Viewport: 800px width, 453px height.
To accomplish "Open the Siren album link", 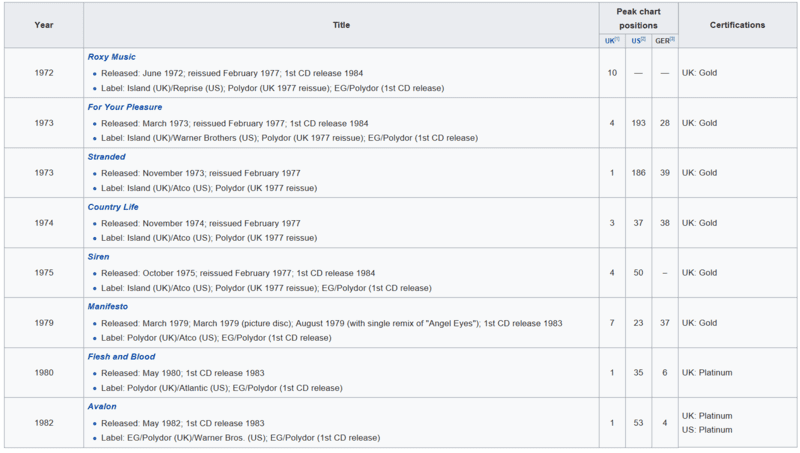I will pos(98,257).
